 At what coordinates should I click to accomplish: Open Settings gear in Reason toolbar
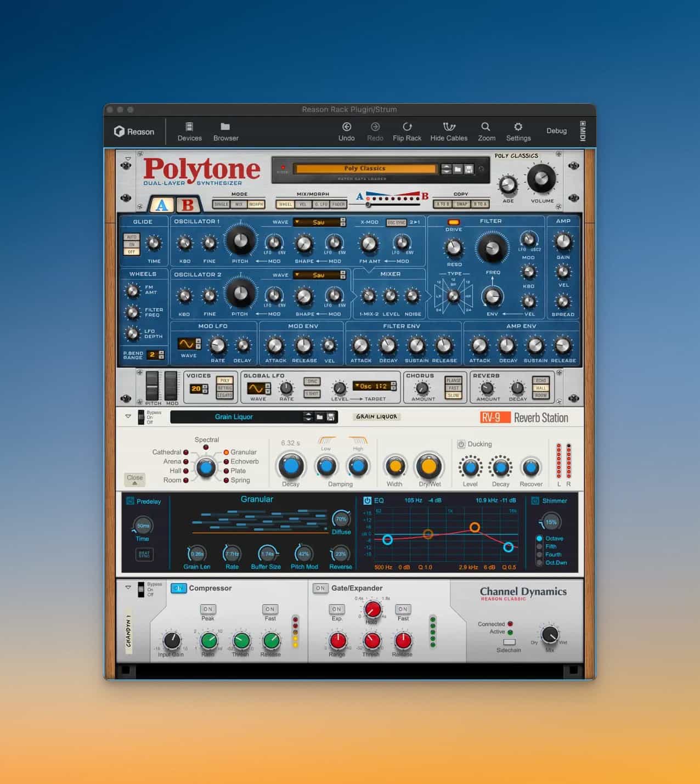click(x=518, y=132)
